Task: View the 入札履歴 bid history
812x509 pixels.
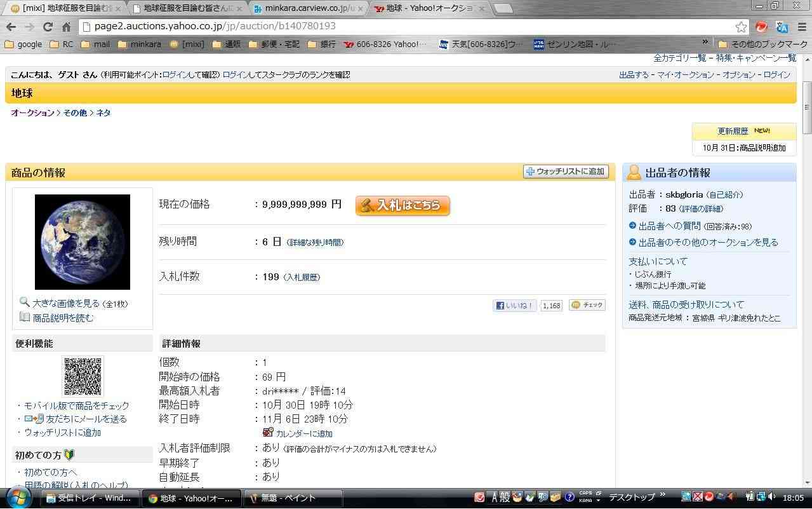Action: [x=302, y=277]
